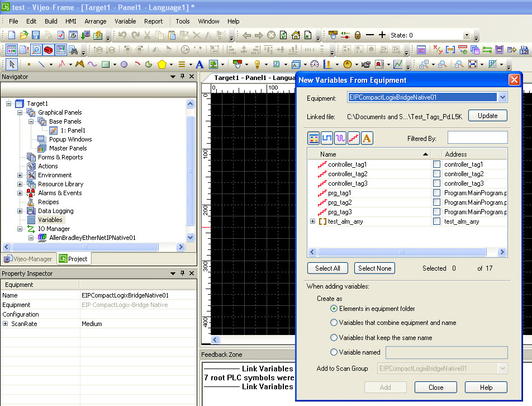Check the controller_tag2 checkbox
The width and height of the screenshot is (532, 406).
(436, 174)
